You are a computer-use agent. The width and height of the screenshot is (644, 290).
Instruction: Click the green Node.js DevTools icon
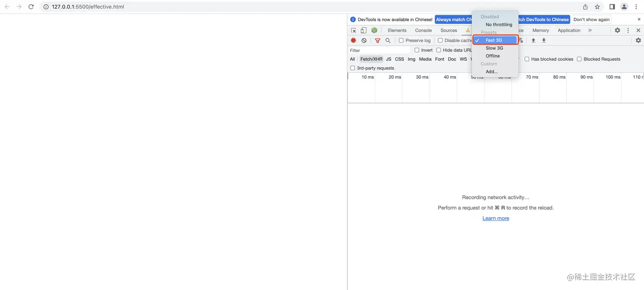point(374,30)
